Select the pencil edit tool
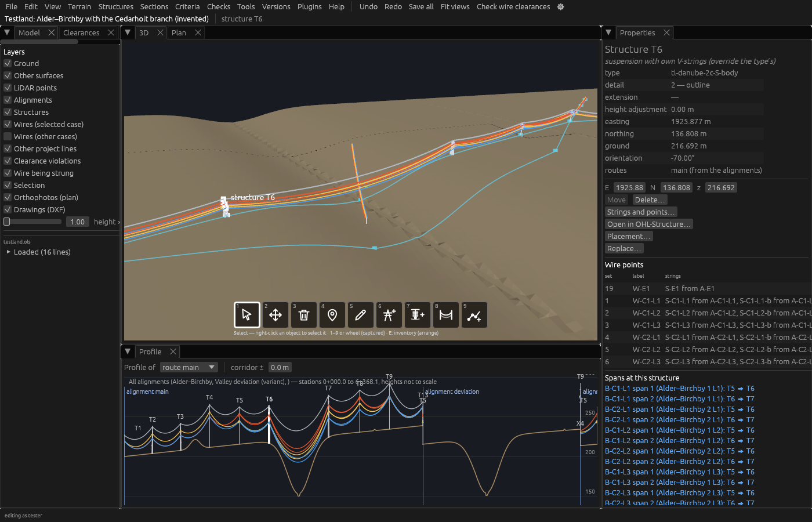Viewport: 812px width, 522px height. (x=360, y=315)
